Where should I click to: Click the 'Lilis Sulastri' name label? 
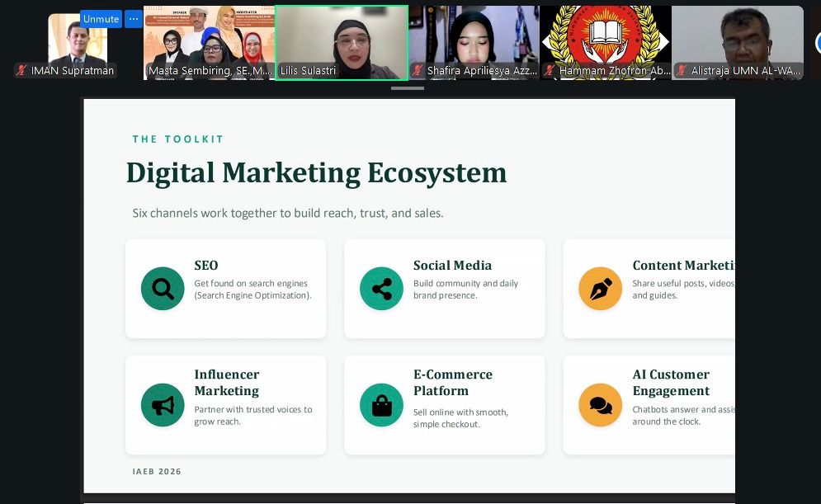[x=308, y=70]
